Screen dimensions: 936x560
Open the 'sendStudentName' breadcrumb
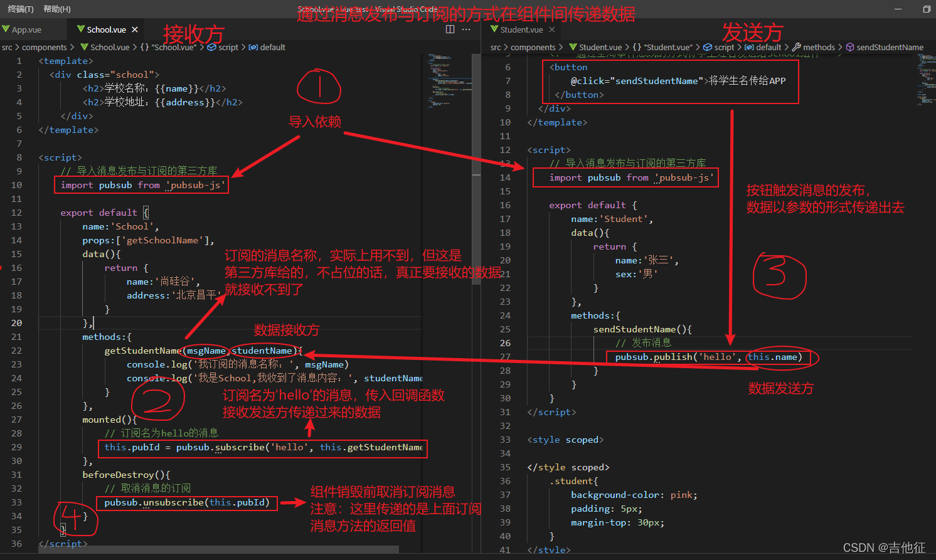[x=890, y=47]
